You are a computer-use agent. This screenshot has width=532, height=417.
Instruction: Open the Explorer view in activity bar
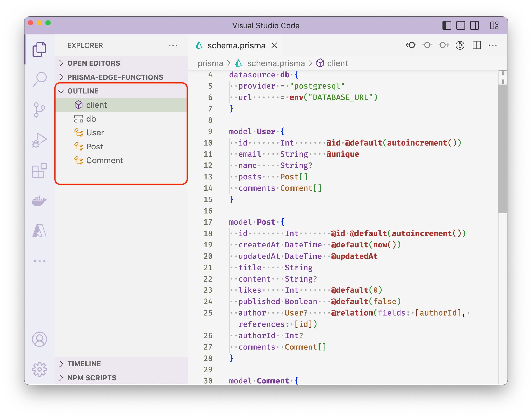(39, 49)
